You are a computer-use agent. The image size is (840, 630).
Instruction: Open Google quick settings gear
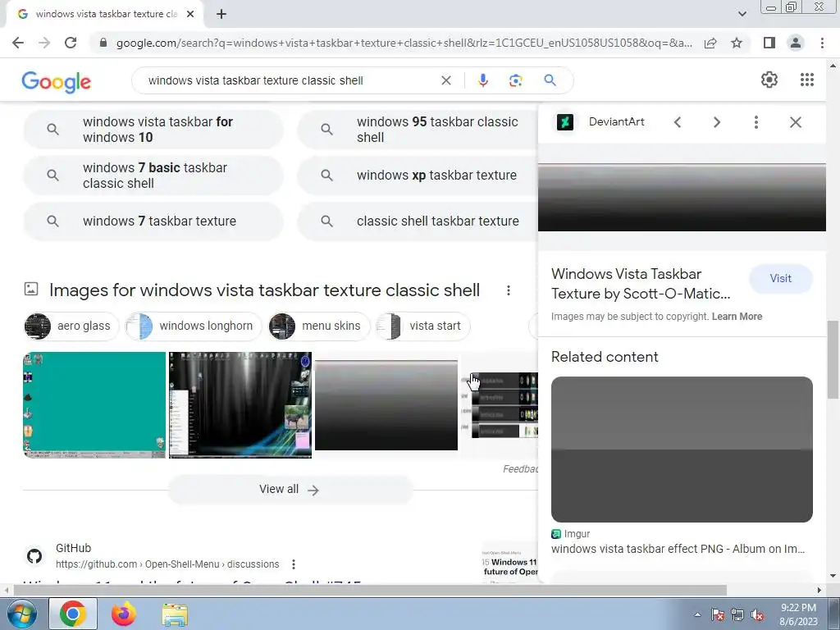(769, 80)
